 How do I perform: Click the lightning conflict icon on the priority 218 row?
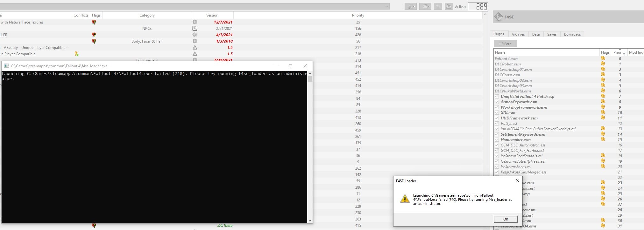pyautogui.click(x=76, y=54)
